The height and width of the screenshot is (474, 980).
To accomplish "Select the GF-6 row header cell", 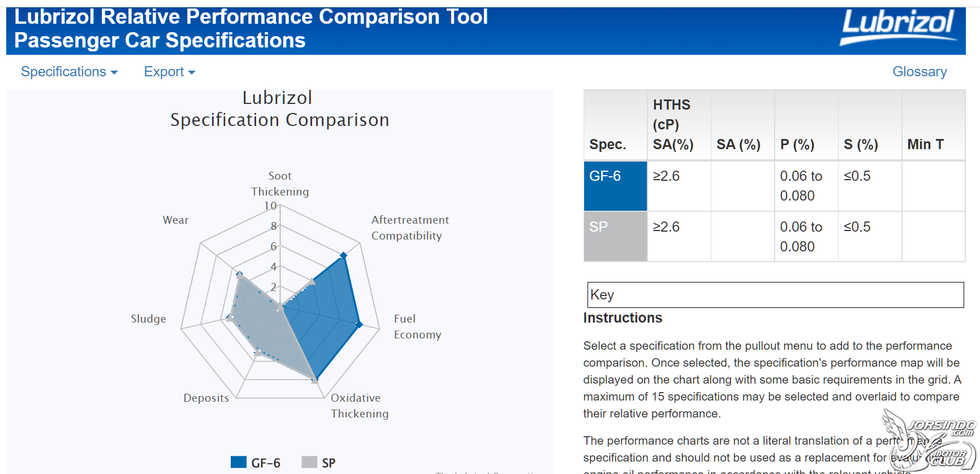I will click(615, 186).
